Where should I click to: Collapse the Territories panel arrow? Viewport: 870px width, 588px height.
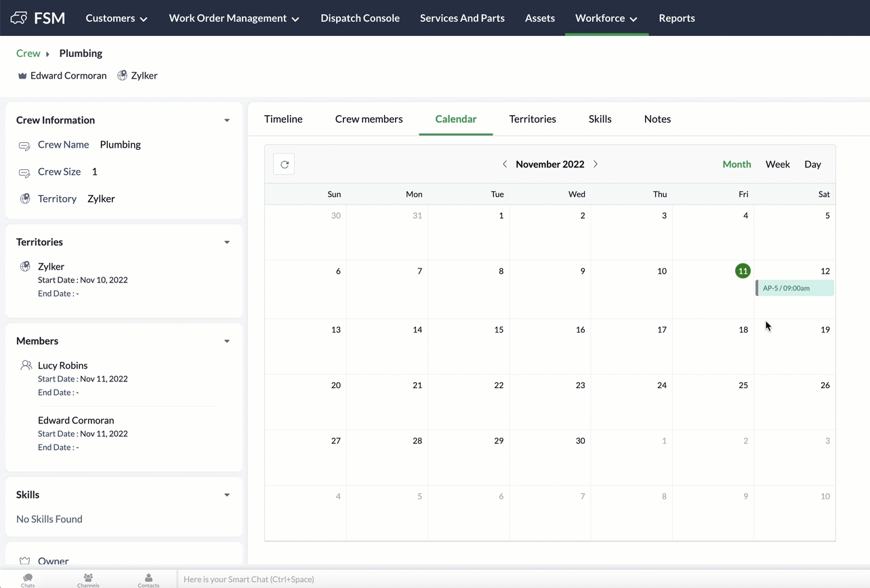227,243
